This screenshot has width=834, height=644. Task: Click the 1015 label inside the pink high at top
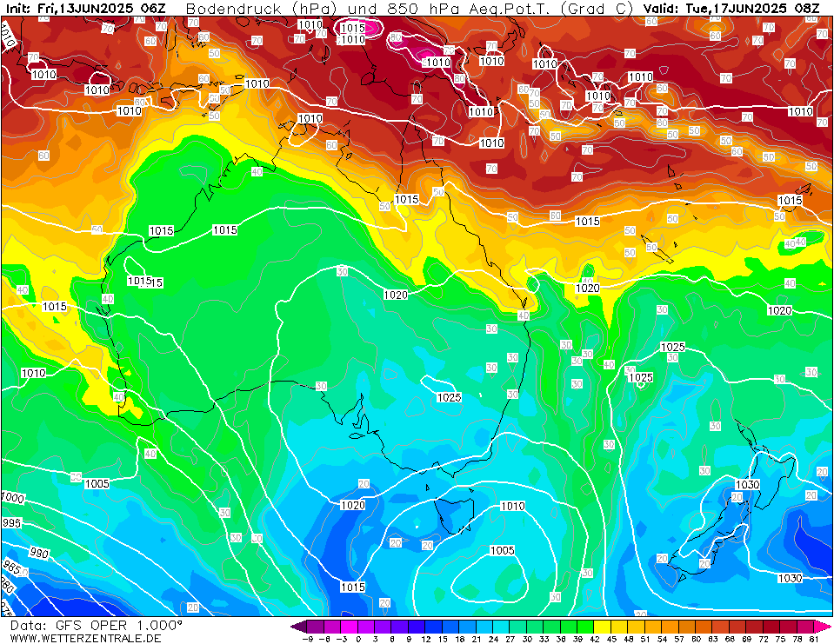(x=353, y=28)
